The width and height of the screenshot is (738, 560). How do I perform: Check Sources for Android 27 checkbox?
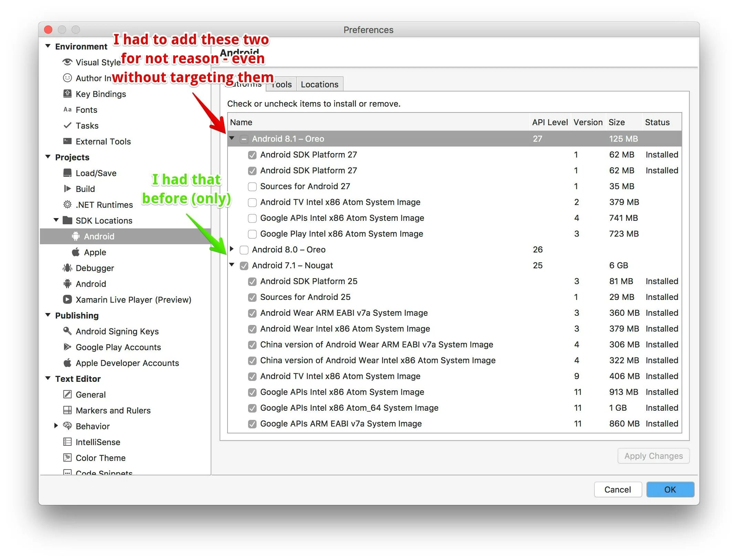click(252, 186)
